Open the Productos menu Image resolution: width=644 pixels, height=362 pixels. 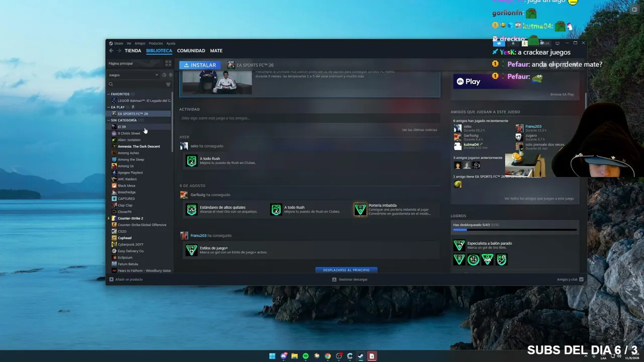(x=155, y=43)
